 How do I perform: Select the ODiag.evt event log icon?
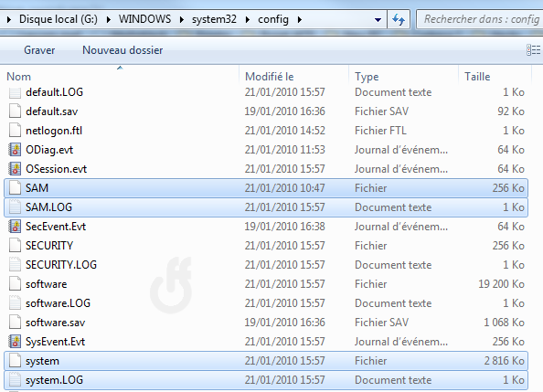[x=15, y=150]
